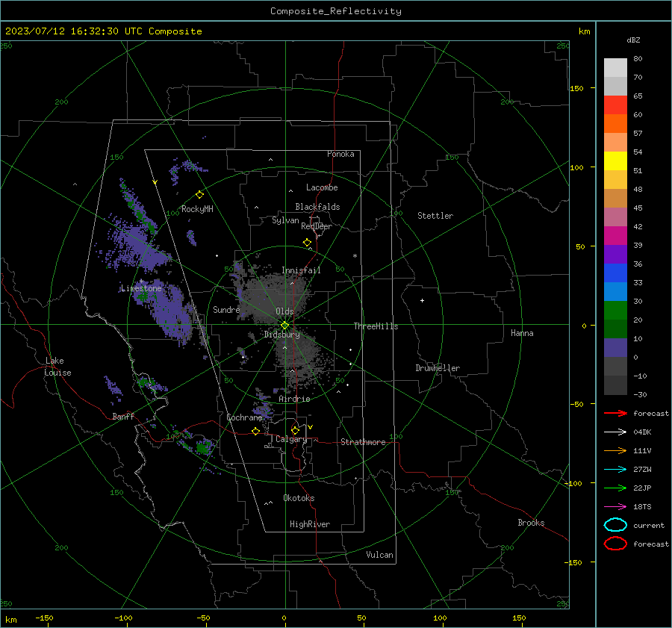Click the green 22JP arrow icon
This screenshot has width=672, height=628.
(x=615, y=488)
